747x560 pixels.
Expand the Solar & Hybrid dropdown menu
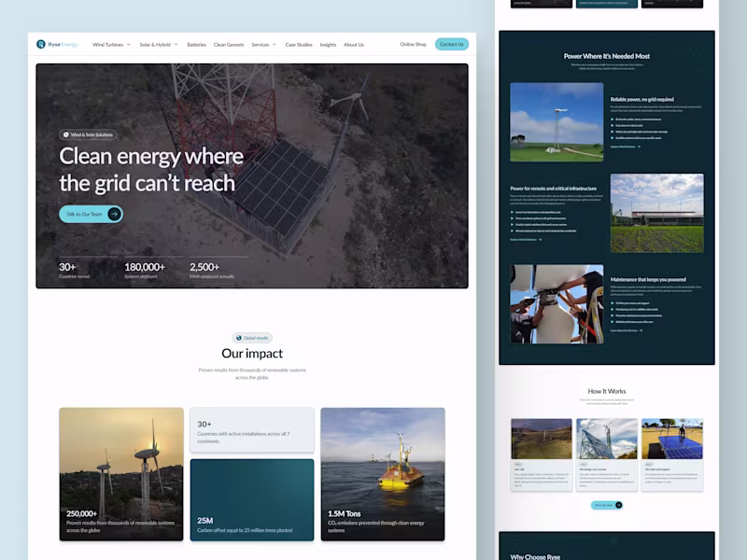[155, 44]
